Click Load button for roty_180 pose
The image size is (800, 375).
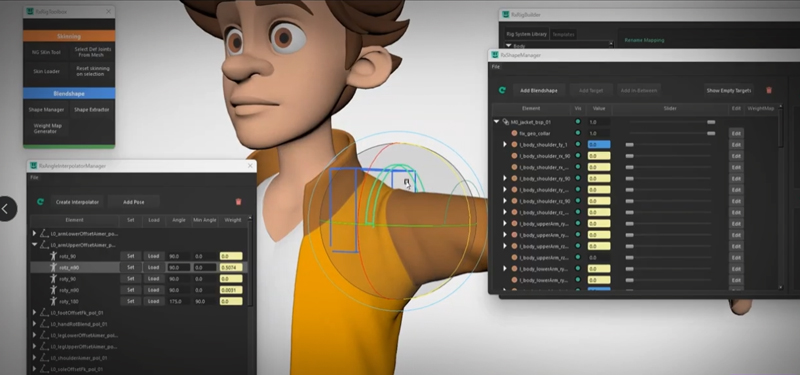[x=154, y=301]
